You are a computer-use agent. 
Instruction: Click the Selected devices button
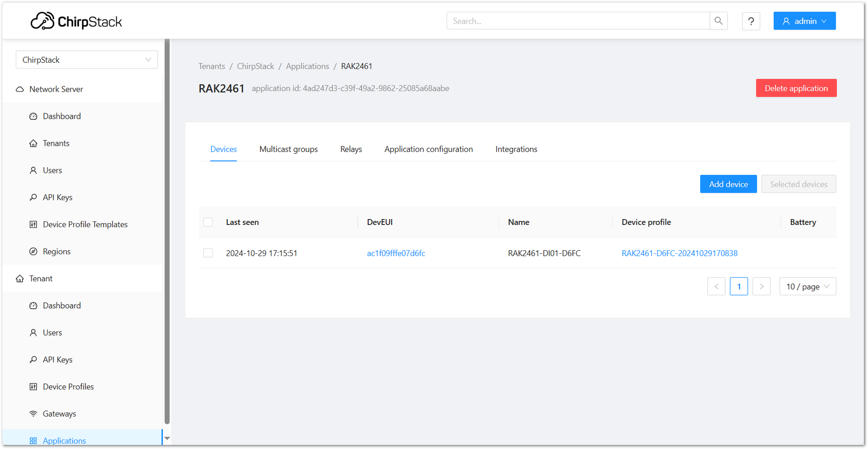point(799,184)
